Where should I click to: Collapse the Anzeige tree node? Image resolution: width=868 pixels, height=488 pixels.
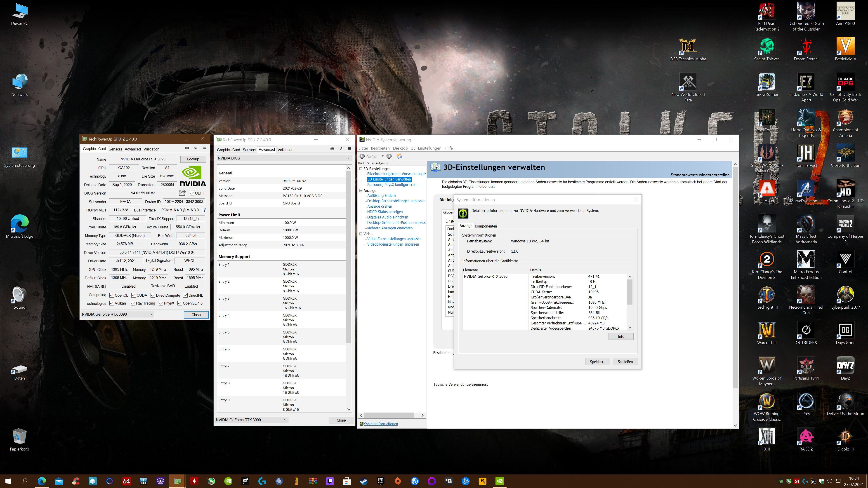tap(361, 190)
